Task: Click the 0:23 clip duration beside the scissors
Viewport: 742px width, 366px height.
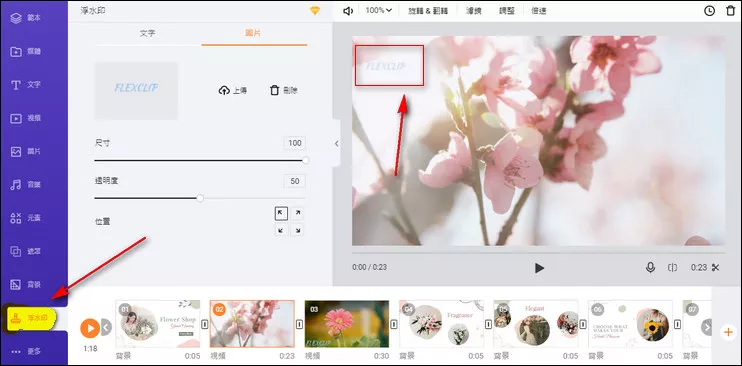Action: coord(698,268)
